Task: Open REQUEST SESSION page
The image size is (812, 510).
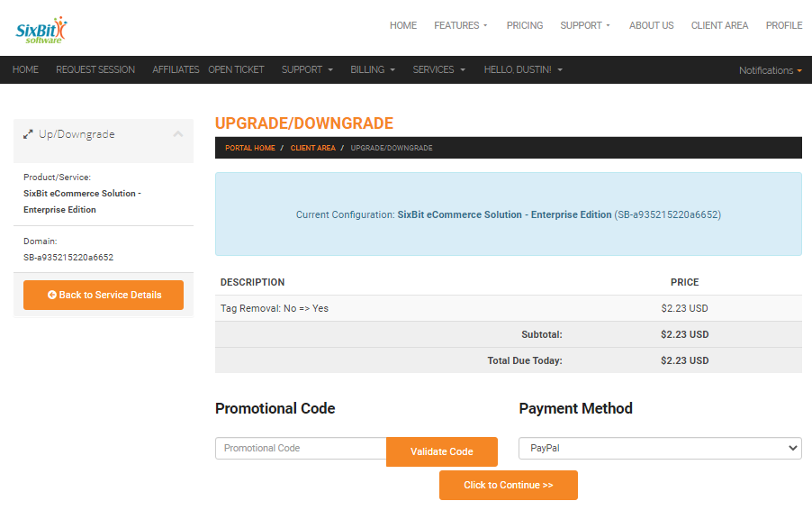Action: tap(95, 69)
